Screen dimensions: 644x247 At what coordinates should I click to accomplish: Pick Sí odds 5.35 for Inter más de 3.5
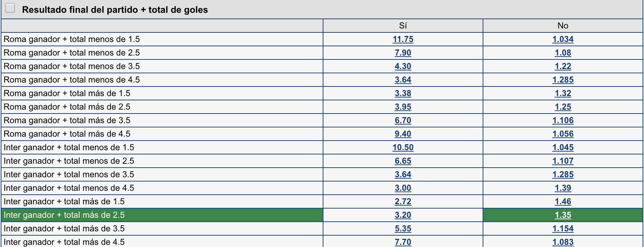click(x=403, y=228)
